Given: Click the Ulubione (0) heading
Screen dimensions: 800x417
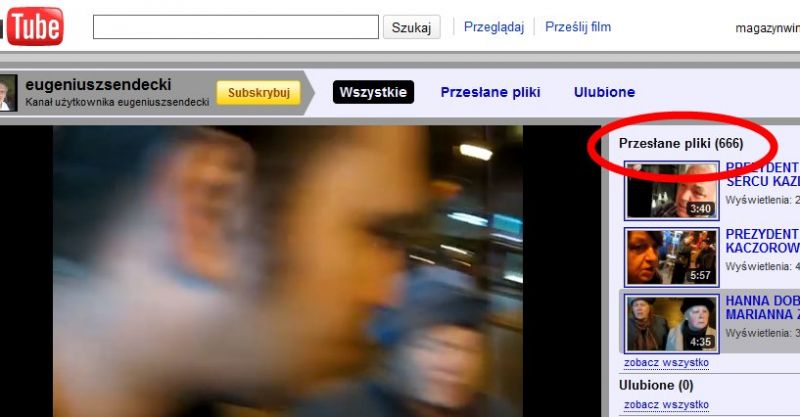Looking at the screenshot, I should pyautogui.click(x=656, y=385).
